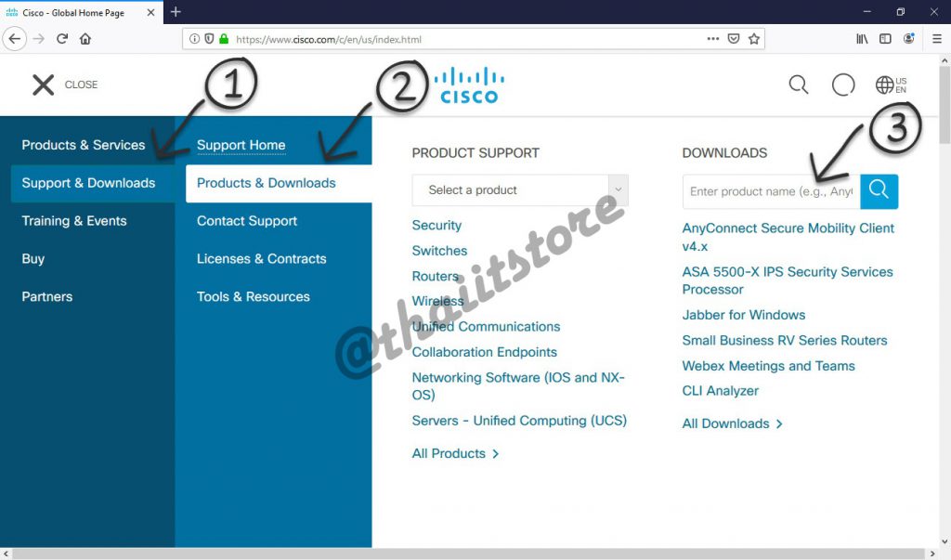Open the Buy menu item
The height and width of the screenshot is (560, 951).
[x=33, y=259]
